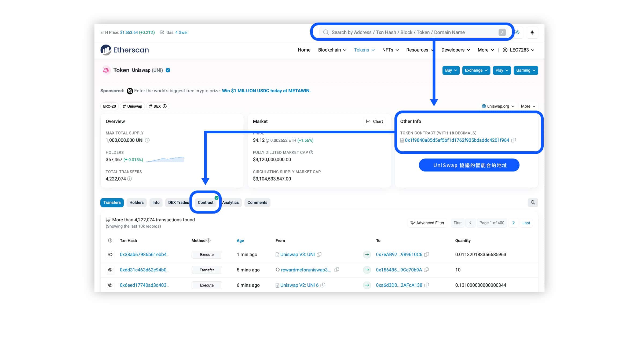Sort by the Age column header
The image size is (644, 337).
[x=240, y=241]
